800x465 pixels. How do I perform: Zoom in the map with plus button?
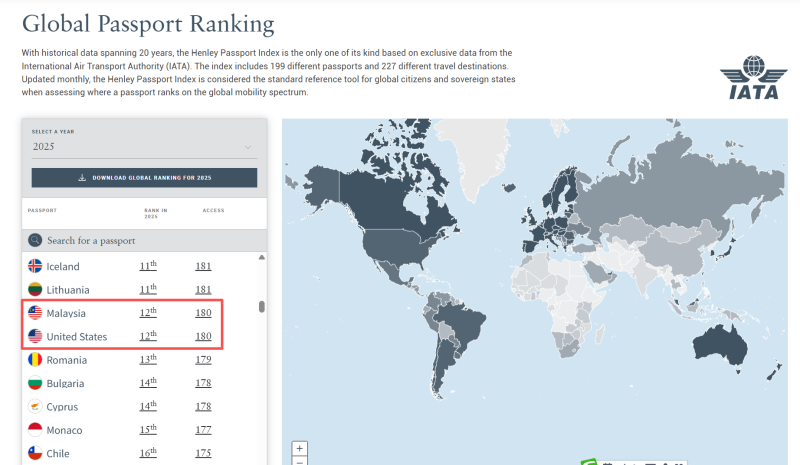point(300,448)
